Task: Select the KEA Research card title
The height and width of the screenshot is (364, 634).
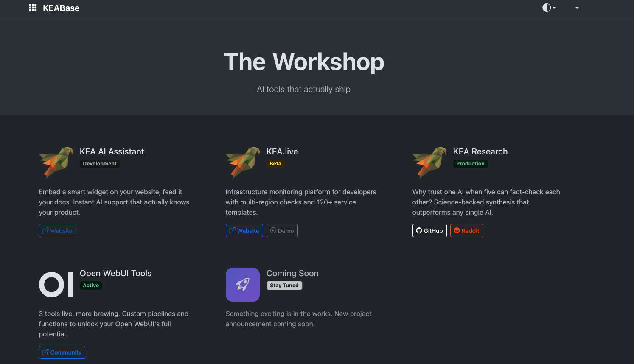Action: click(x=480, y=151)
